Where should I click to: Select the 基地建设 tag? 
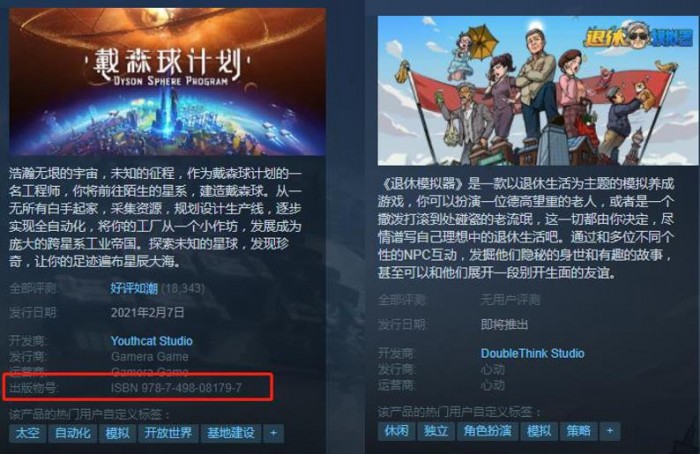pos(231,433)
